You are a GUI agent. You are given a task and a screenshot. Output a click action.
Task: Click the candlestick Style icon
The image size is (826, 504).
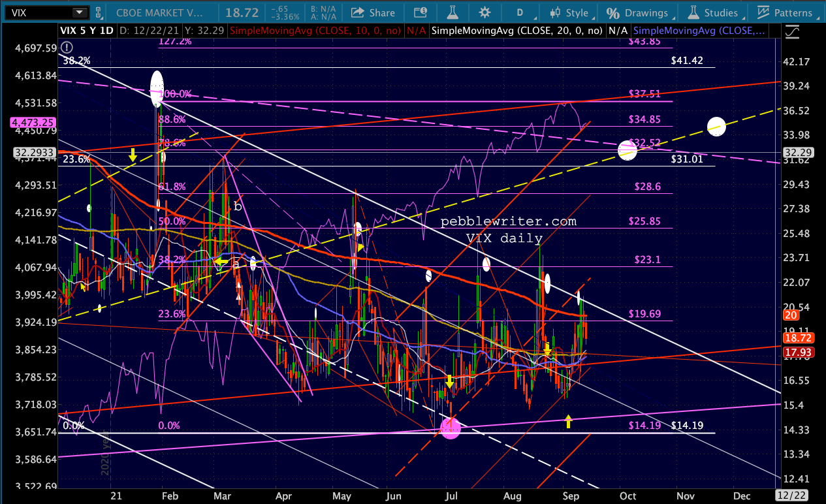pyautogui.click(x=556, y=12)
